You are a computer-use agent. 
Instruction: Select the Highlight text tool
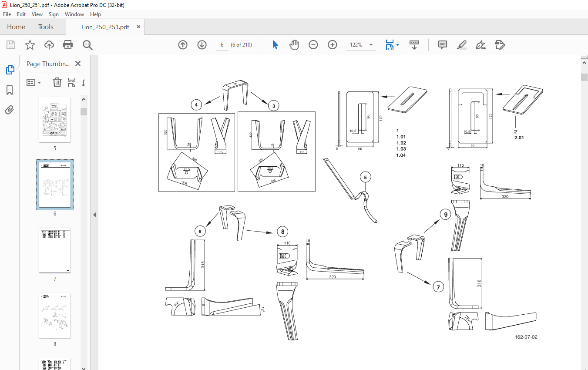[x=462, y=45]
